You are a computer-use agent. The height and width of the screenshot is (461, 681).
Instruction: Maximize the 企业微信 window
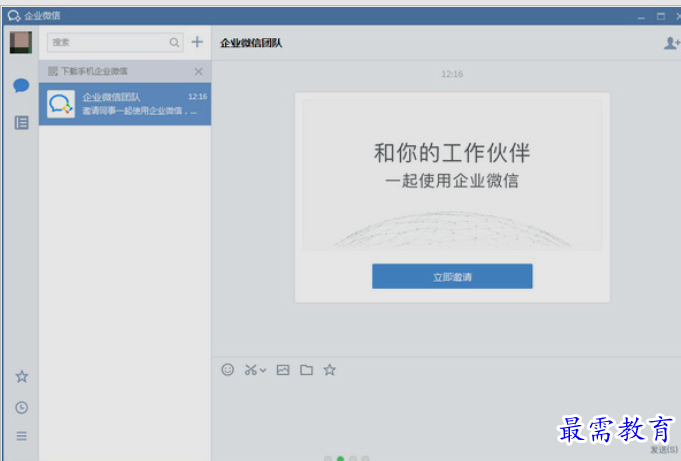pos(661,16)
